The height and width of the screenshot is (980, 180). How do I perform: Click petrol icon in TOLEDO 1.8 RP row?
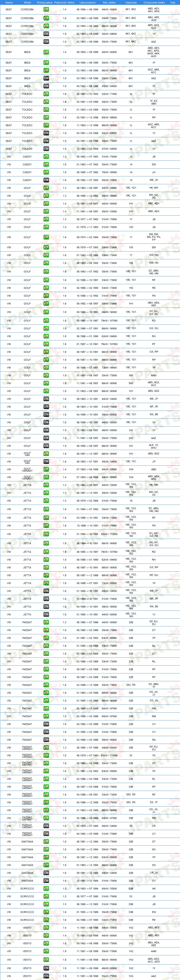pyautogui.click(x=46, y=117)
